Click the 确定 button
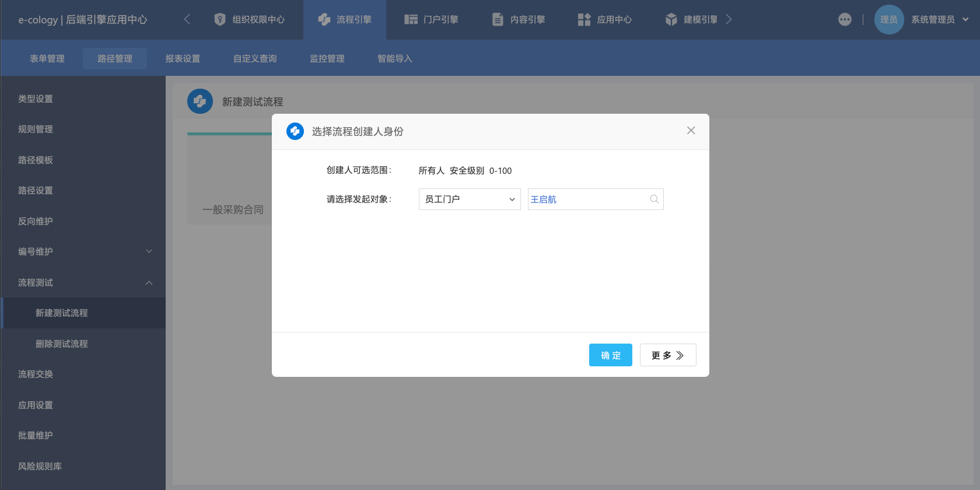980x490 pixels. click(611, 355)
